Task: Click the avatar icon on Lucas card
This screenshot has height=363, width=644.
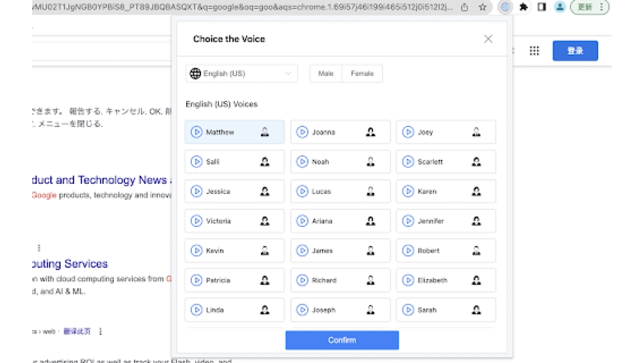Action: [x=370, y=191]
